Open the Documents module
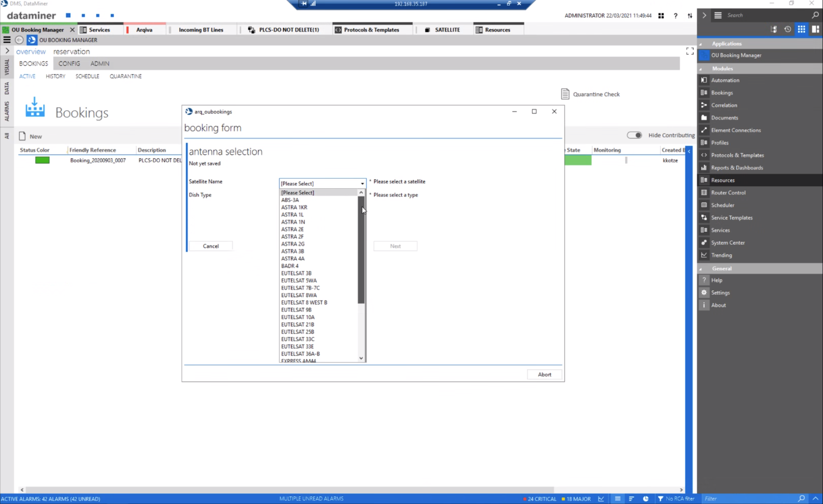 724,118
